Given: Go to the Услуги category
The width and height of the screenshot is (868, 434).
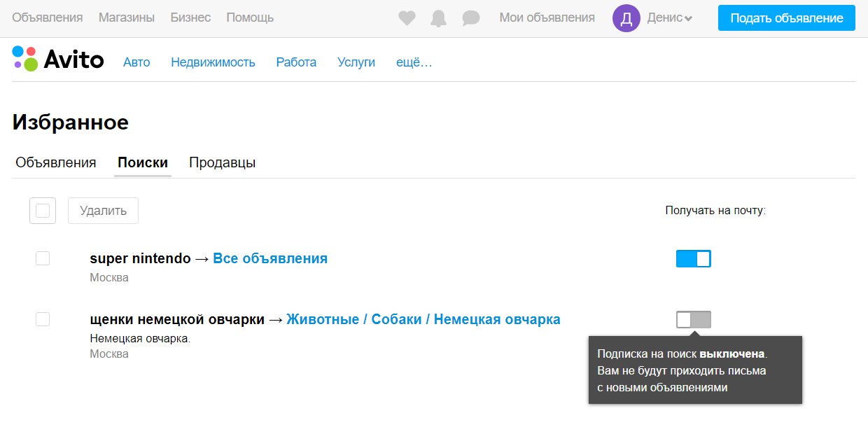Looking at the screenshot, I should pos(356,62).
